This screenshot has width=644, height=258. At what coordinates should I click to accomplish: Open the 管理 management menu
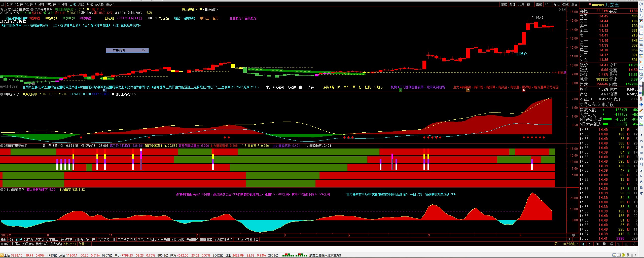(19, 239)
